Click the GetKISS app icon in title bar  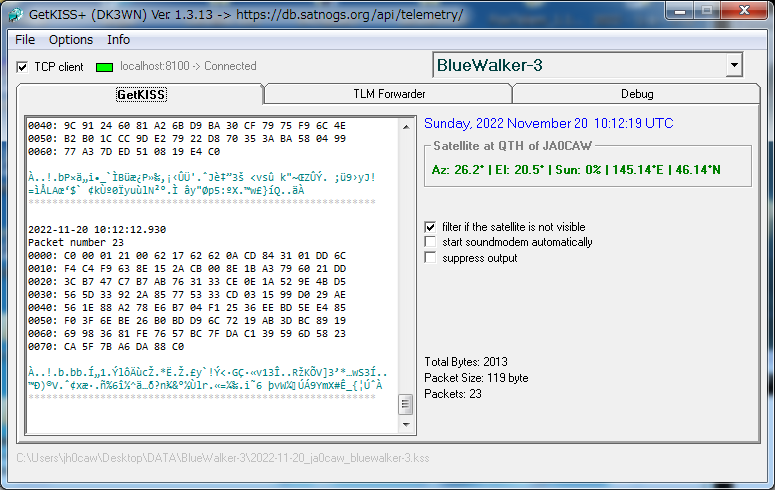pyautogui.click(x=16, y=15)
